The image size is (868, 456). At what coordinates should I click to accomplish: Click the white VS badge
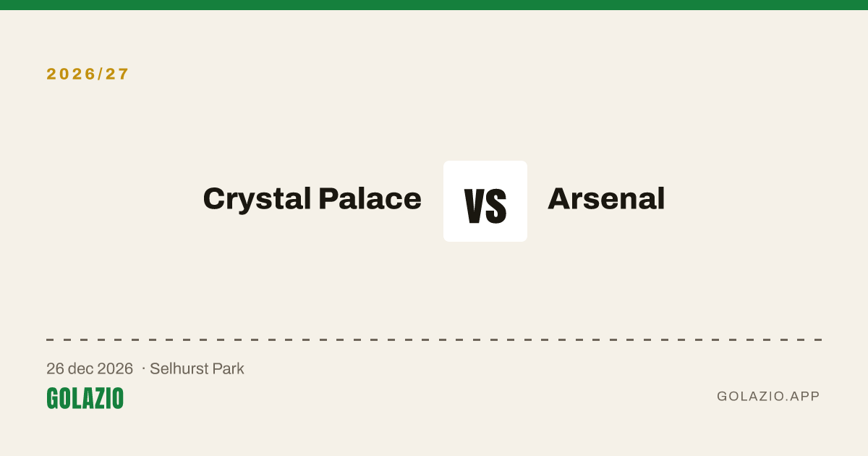[485, 201]
